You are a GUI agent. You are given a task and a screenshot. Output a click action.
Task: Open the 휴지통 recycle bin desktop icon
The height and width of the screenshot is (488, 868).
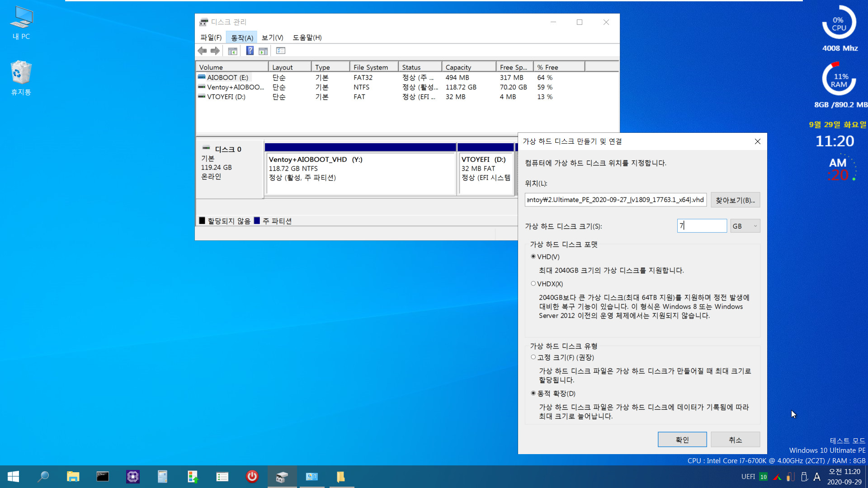[21, 78]
